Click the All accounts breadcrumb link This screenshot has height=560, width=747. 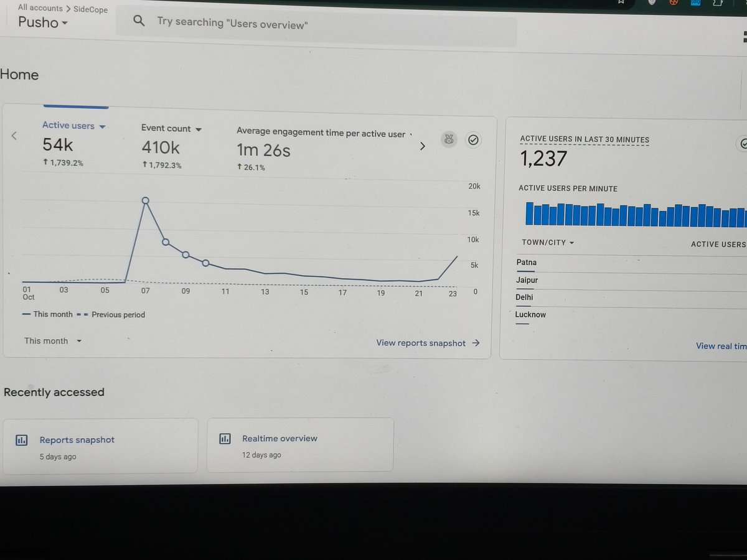click(40, 8)
